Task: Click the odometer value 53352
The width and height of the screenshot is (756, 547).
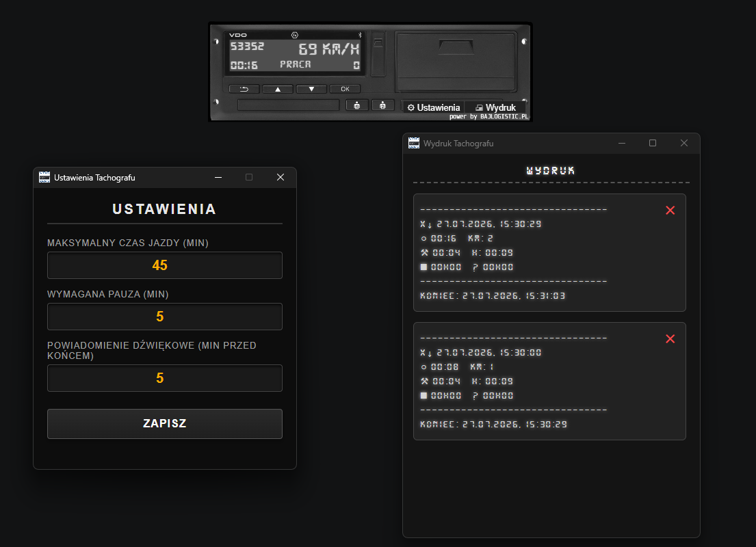Action: tap(247, 46)
